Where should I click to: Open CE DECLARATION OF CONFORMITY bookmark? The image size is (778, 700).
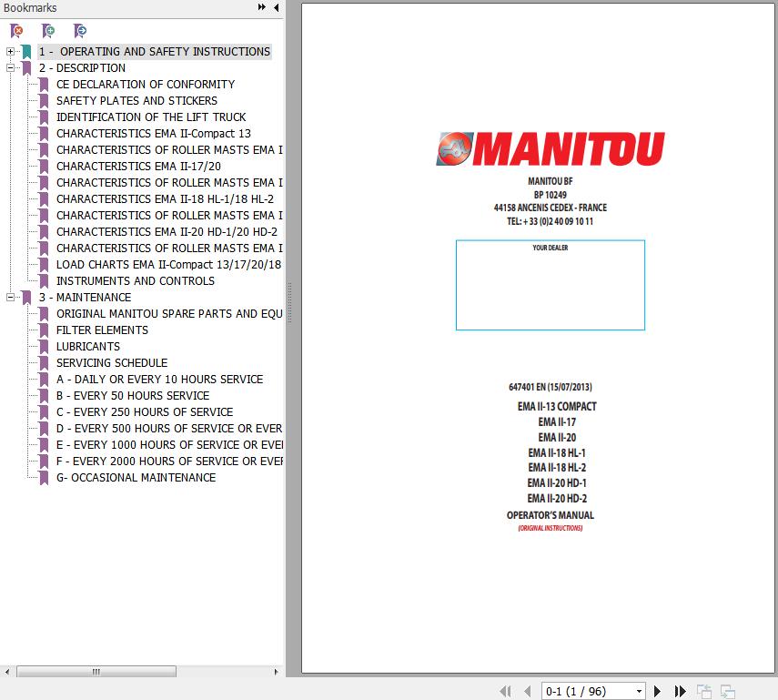[x=146, y=85]
